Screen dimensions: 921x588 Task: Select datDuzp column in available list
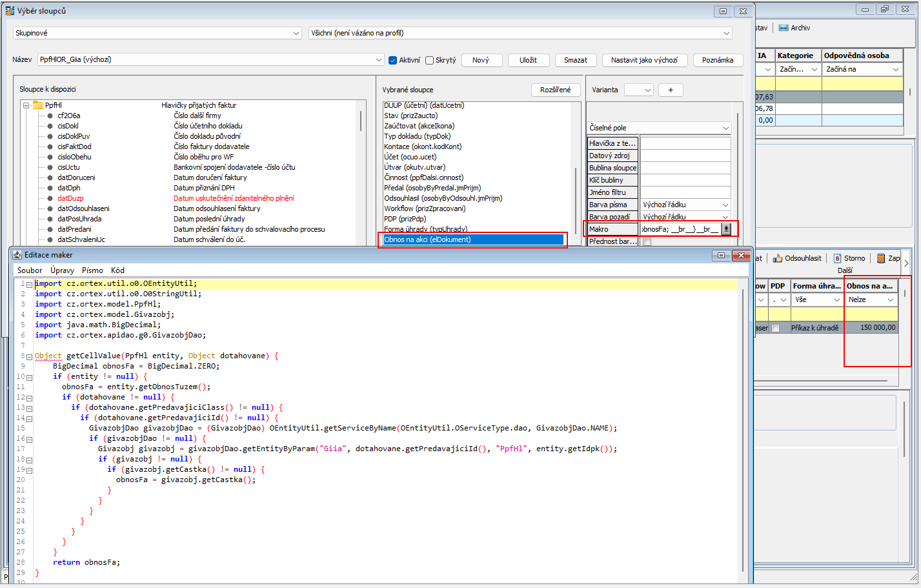point(70,198)
